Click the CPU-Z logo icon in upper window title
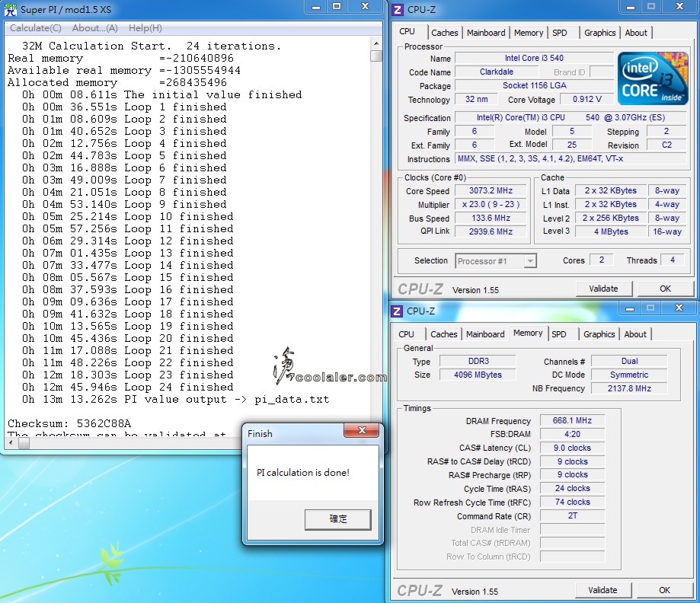Viewport: 700px width, 603px height. [x=398, y=9]
